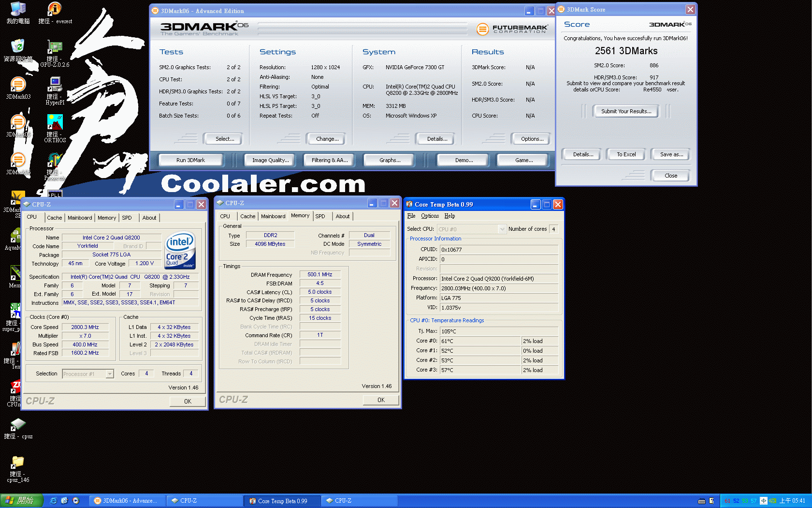Open Memory tab in left CPU-Z window
The width and height of the screenshot is (812, 508).
click(x=107, y=218)
